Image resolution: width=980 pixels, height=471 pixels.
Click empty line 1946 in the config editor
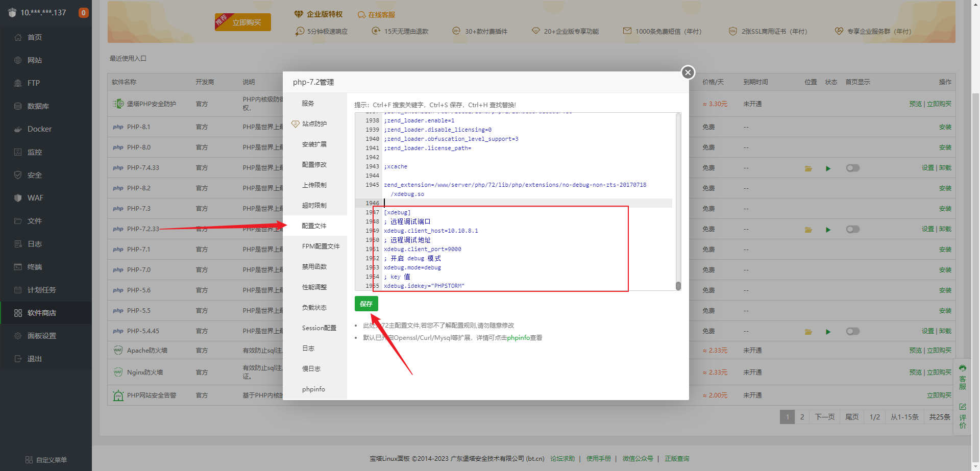click(x=528, y=203)
